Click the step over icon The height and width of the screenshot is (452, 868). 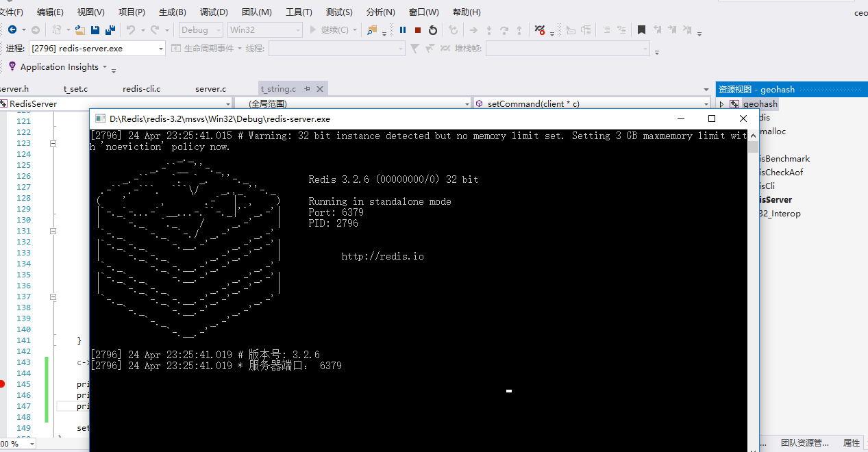(504, 29)
